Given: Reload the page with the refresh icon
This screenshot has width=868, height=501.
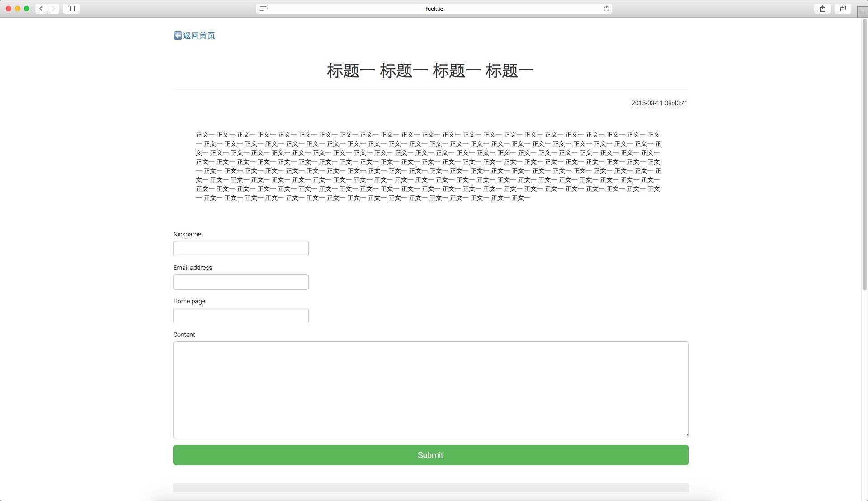Looking at the screenshot, I should click(606, 9).
